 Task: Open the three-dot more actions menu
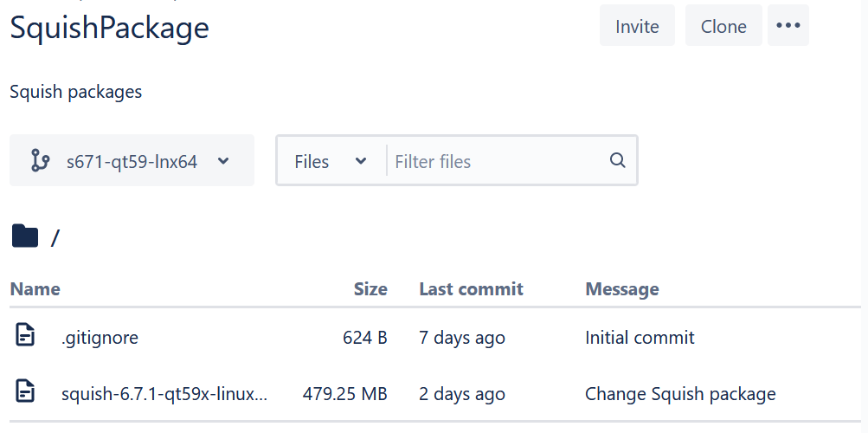[788, 26]
